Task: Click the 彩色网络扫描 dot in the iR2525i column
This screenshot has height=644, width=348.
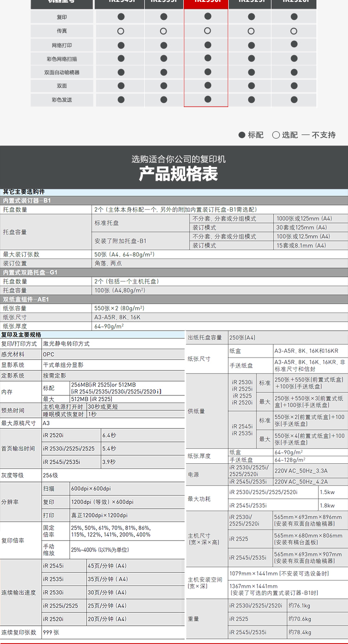Action: [251, 58]
